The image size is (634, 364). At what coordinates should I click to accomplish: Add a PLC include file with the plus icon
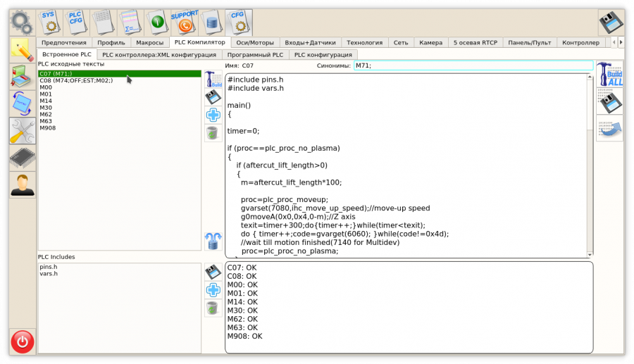(213, 290)
